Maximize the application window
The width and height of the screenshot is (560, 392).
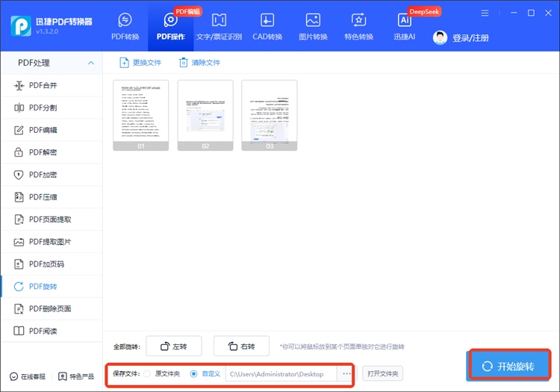pyautogui.click(x=531, y=13)
